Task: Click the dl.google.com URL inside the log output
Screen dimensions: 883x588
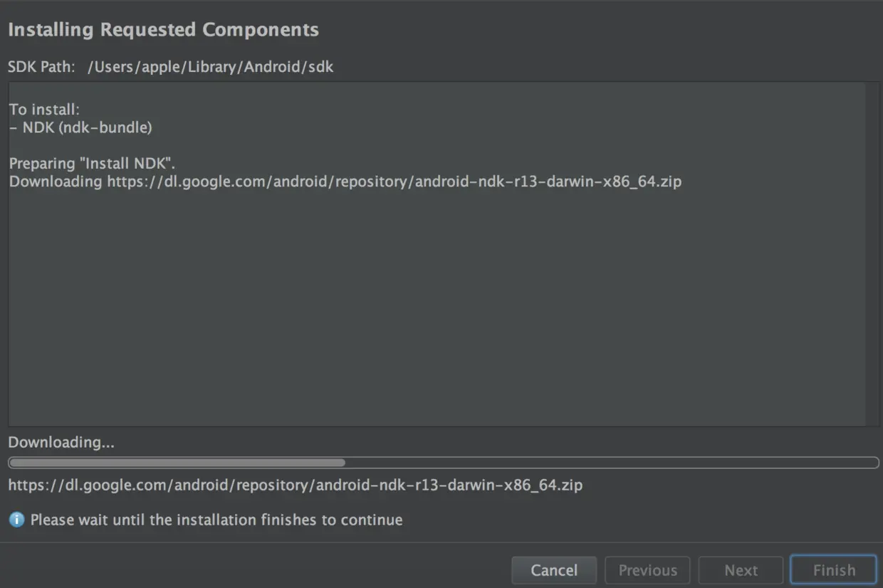Action: (x=394, y=182)
